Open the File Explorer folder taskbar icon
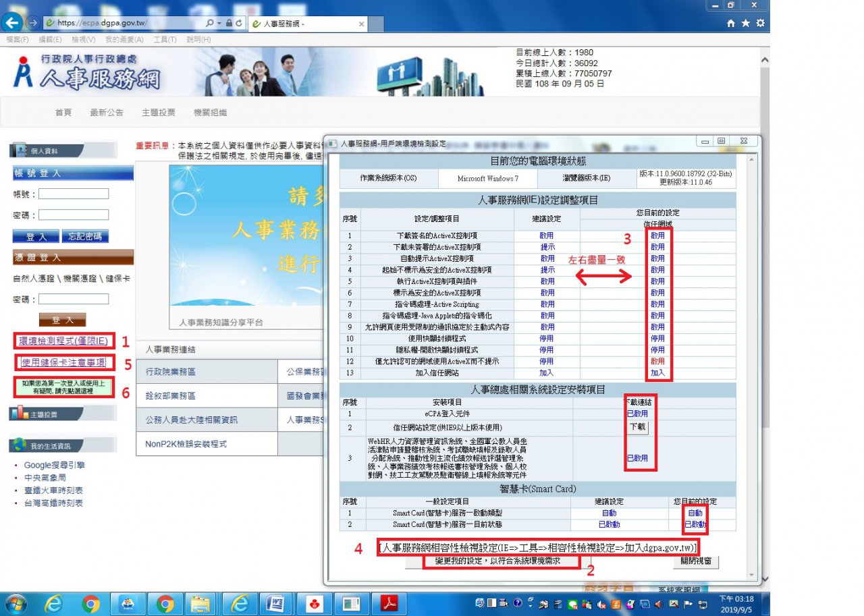The image size is (864, 616). [x=200, y=603]
